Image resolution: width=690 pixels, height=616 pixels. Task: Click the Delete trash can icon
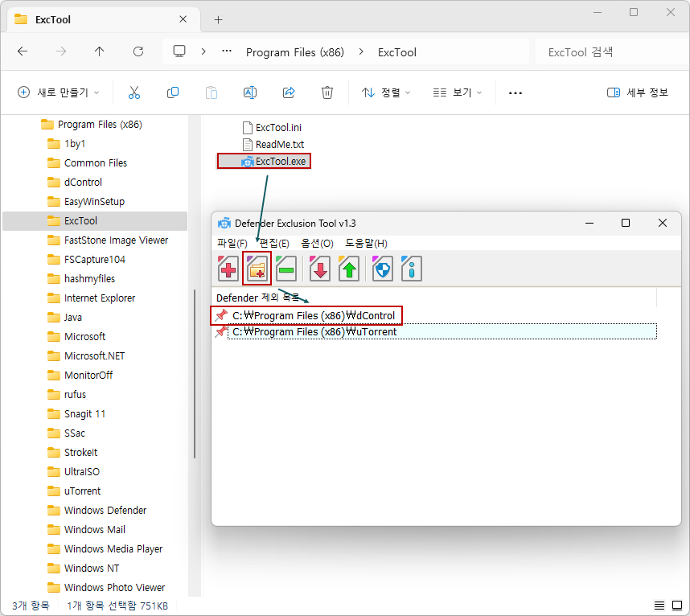tap(327, 92)
